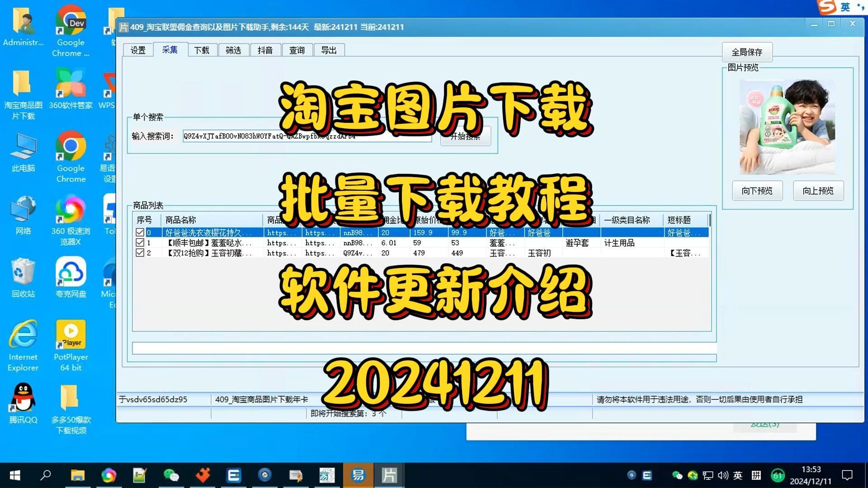868x488 pixels.
Task: Switch to the 查询 tab
Action: point(297,50)
